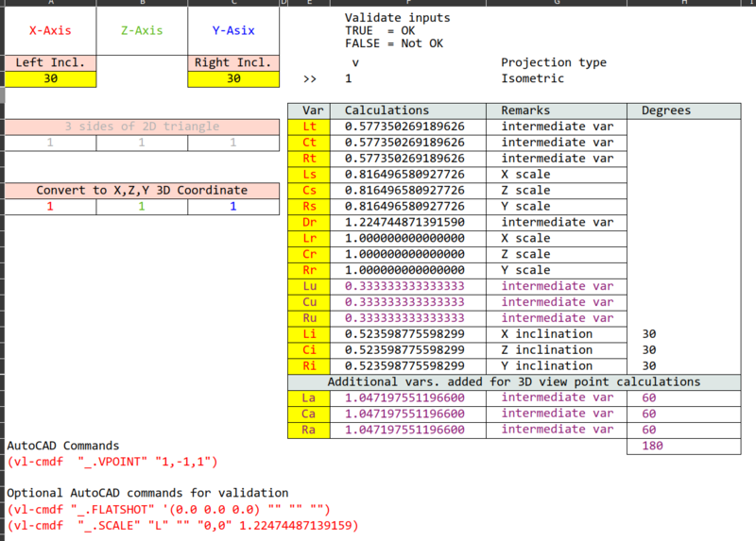Select the Left Incl. value cell 30
This screenshot has height=541, width=756.
[x=50, y=78]
